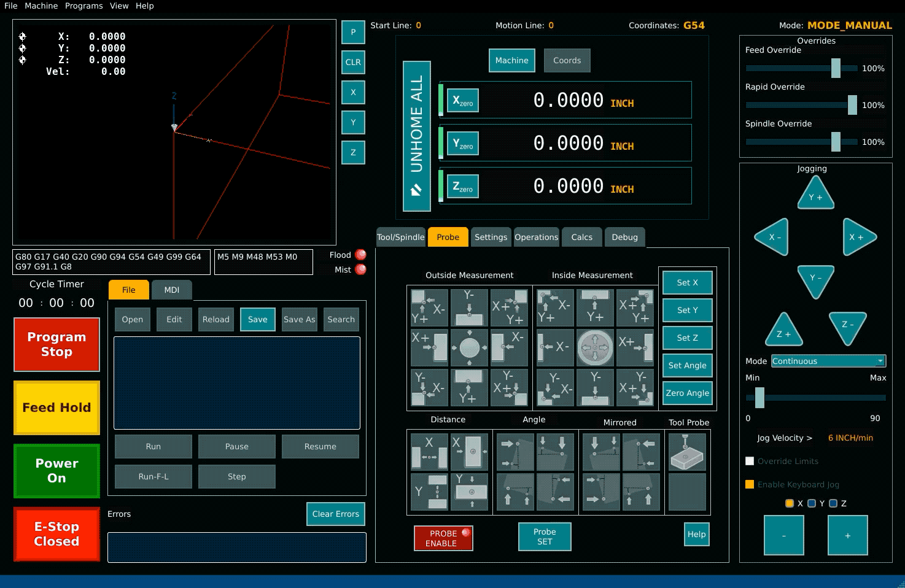Select the outside circular boss probe icon

[469, 347]
